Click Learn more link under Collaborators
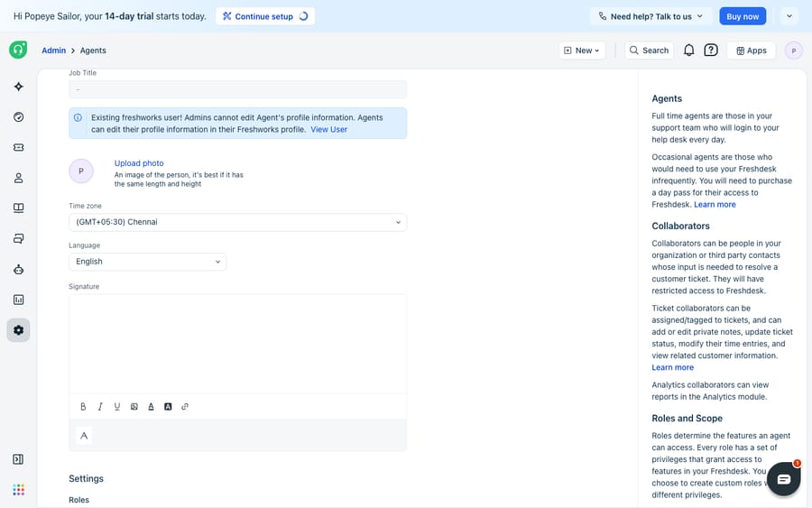This screenshot has width=812, height=508. 672,367
